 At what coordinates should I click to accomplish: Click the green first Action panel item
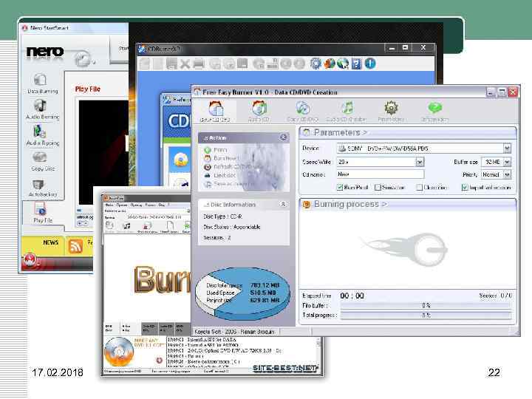[216, 149]
